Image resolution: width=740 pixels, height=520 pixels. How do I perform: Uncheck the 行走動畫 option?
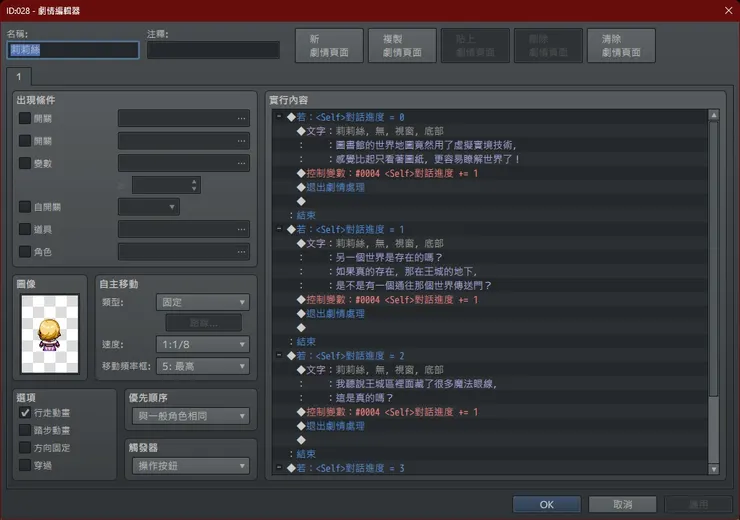(25, 413)
